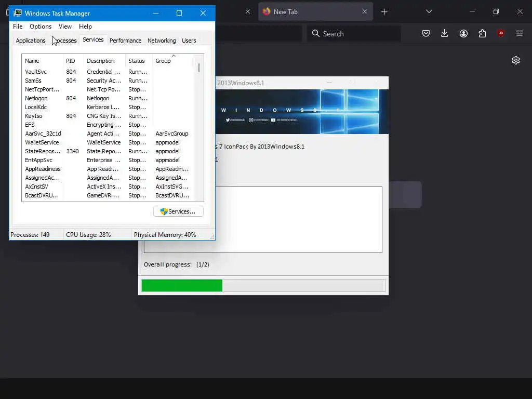Close the New Tab tab
The width and height of the screenshot is (532, 399).
click(364, 11)
